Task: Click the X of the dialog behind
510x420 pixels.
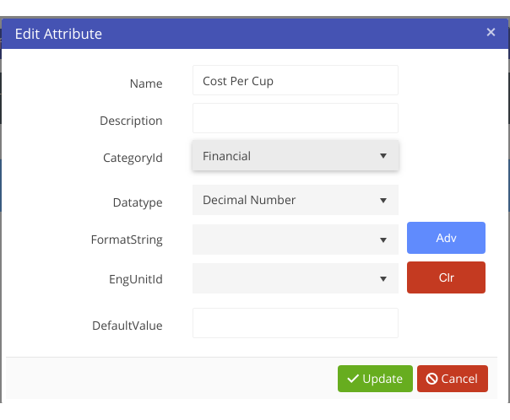Action: click(488, 13)
